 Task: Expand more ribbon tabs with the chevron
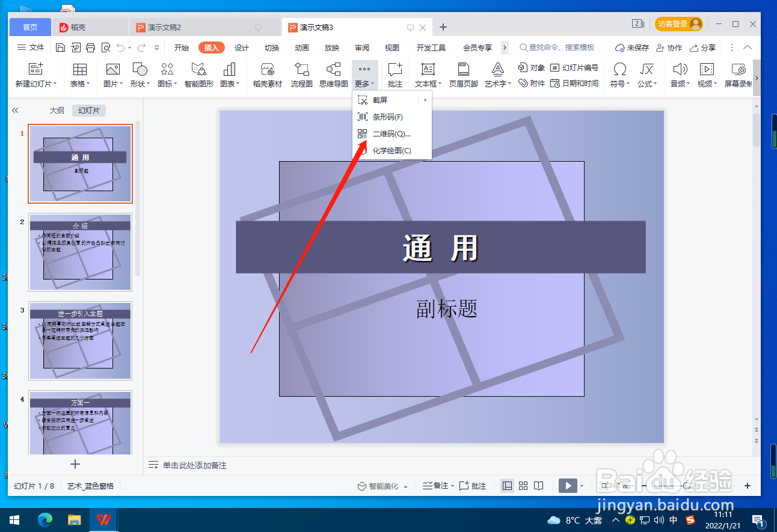505,47
